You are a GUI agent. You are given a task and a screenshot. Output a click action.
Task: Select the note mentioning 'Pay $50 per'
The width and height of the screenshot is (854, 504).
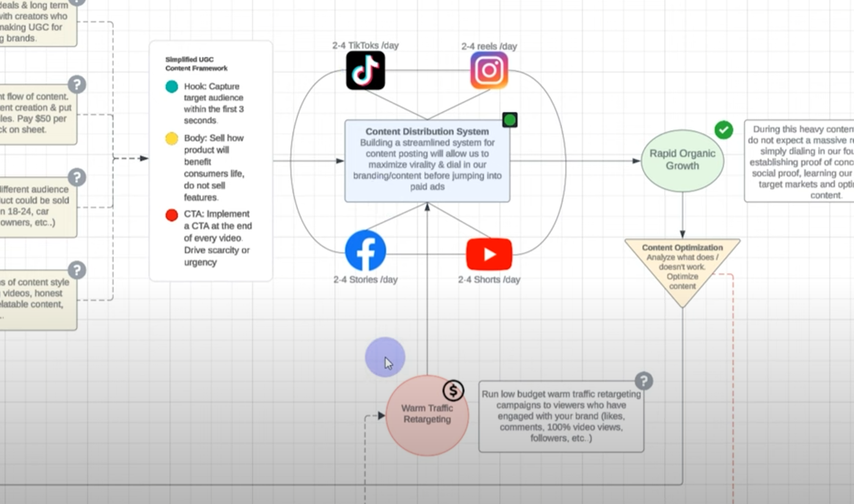(x=38, y=114)
